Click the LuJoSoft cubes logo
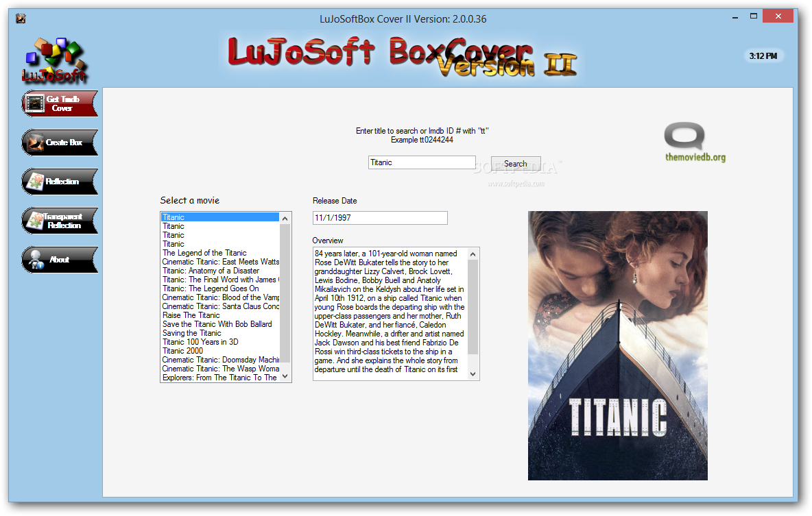Screen dimensions: 812x516 click(x=54, y=60)
